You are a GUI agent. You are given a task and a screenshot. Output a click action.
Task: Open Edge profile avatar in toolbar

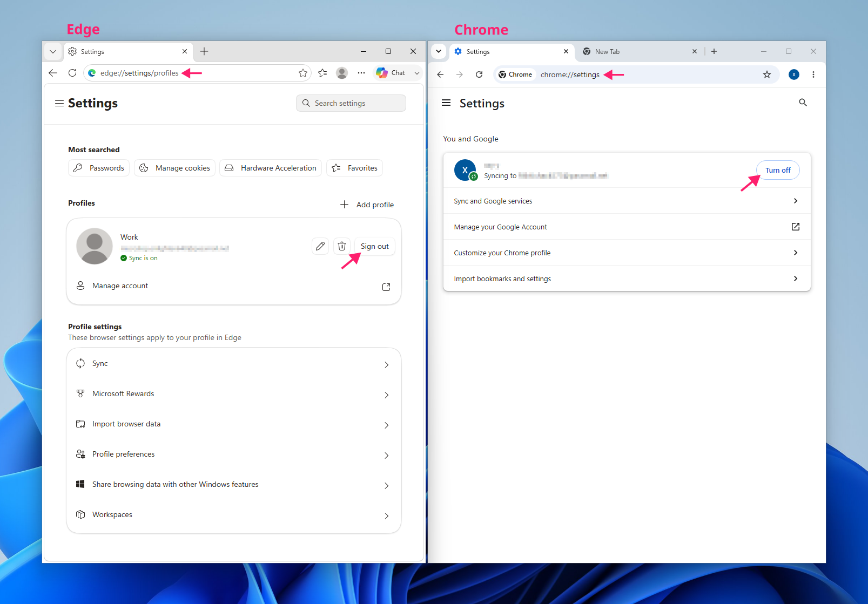[x=342, y=73]
